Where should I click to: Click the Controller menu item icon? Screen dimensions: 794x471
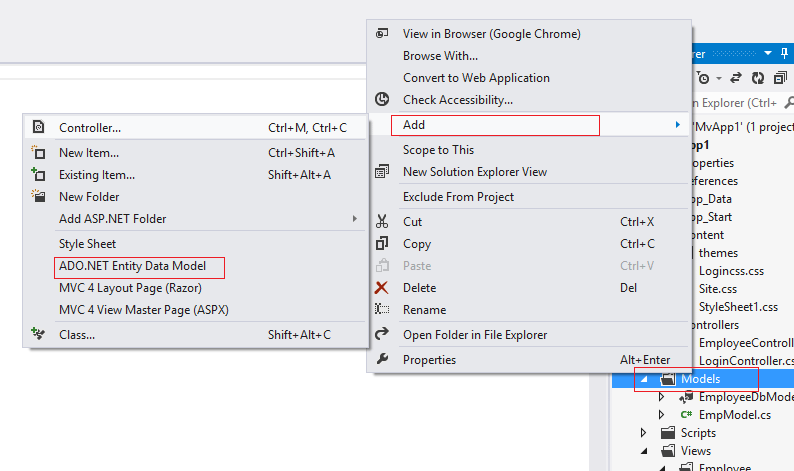(x=39, y=127)
